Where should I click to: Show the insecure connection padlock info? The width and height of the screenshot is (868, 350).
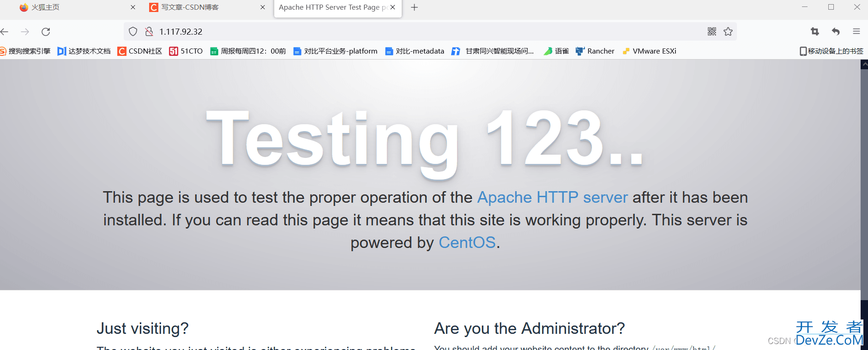tap(149, 31)
